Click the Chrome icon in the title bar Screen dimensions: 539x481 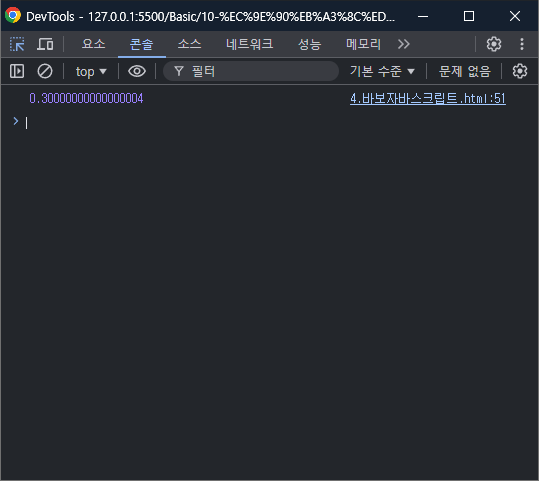click(13, 16)
